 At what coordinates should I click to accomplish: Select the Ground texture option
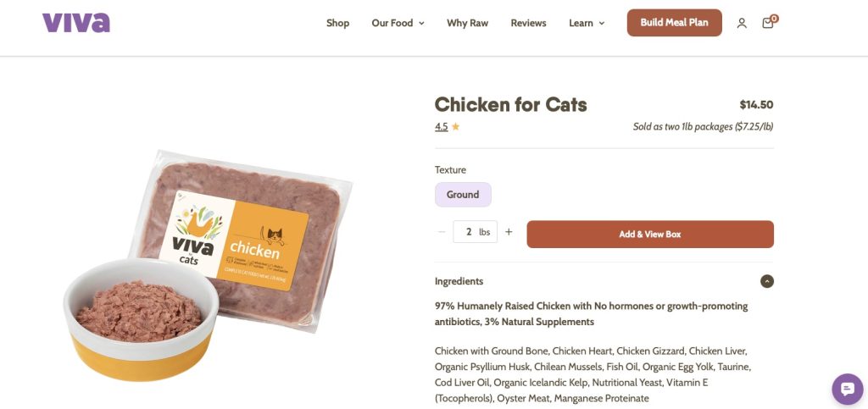point(463,195)
